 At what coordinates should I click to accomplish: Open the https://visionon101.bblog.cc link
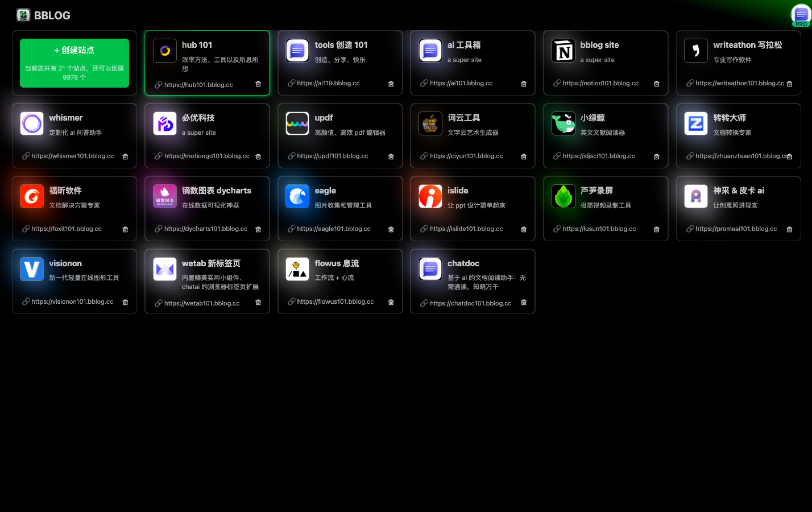(x=72, y=302)
